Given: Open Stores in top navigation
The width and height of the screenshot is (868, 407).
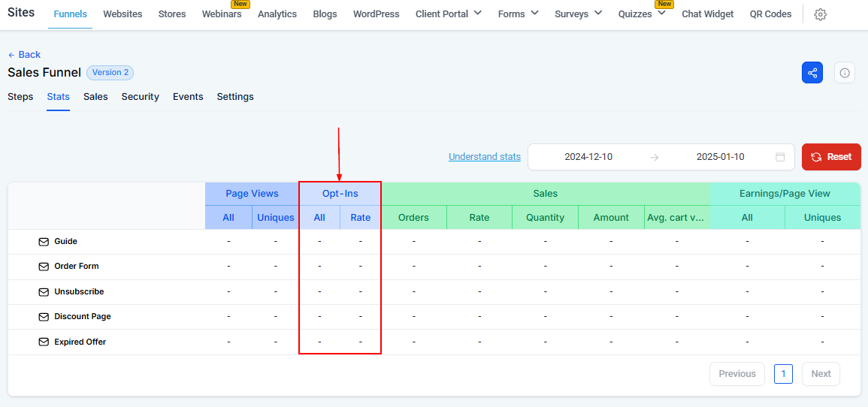Looking at the screenshot, I should (x=172, y=14).
